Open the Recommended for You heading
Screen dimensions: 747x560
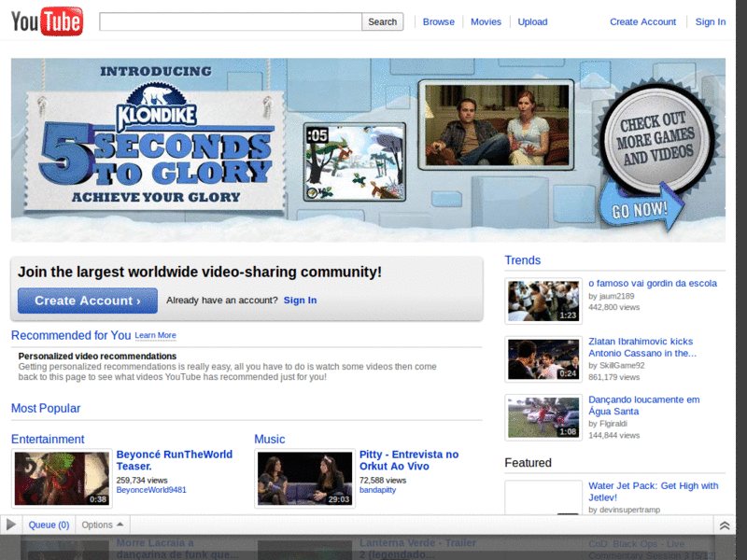pyautogui.click(x=71, y=335)
